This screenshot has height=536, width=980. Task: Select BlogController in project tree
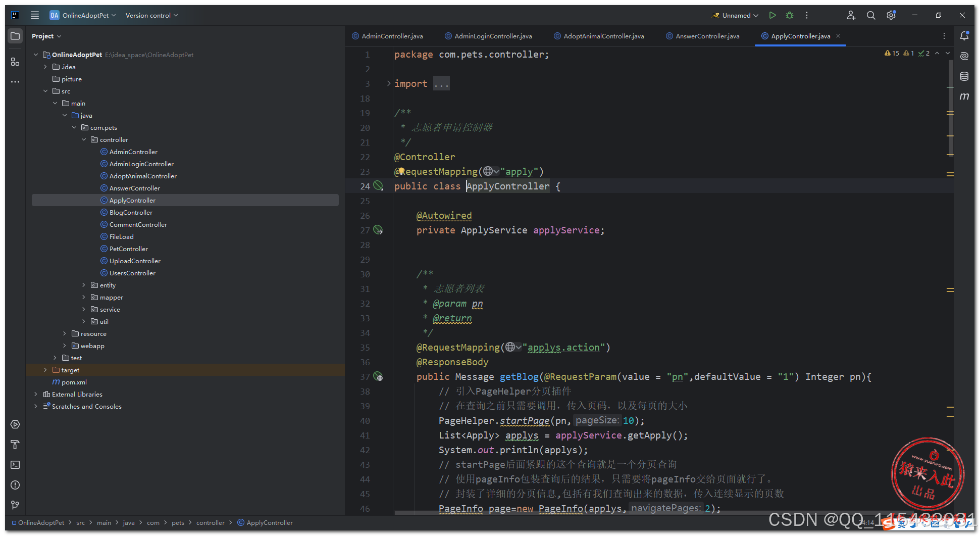(131, 212)
